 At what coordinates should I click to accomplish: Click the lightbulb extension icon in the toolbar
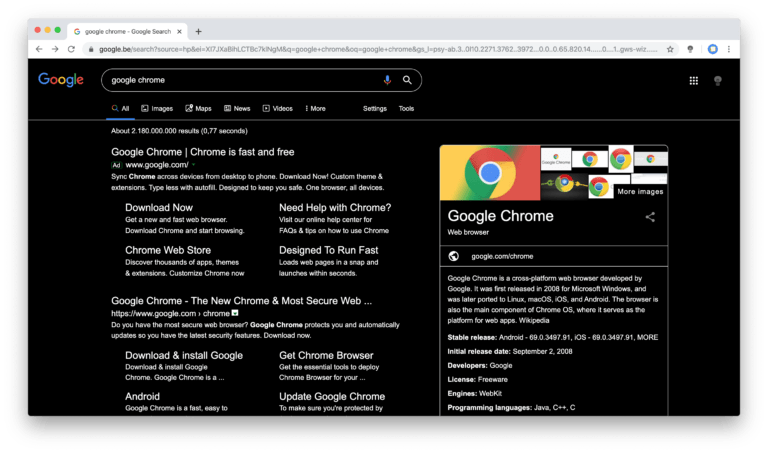click(x=690, y=49)
